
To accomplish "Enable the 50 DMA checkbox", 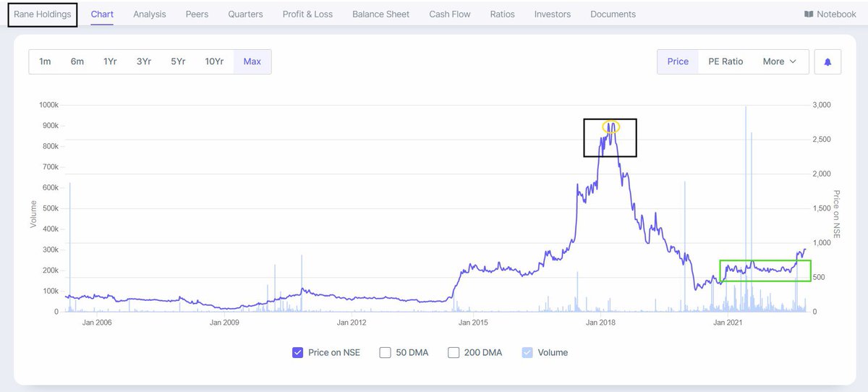I will [385, 352].
